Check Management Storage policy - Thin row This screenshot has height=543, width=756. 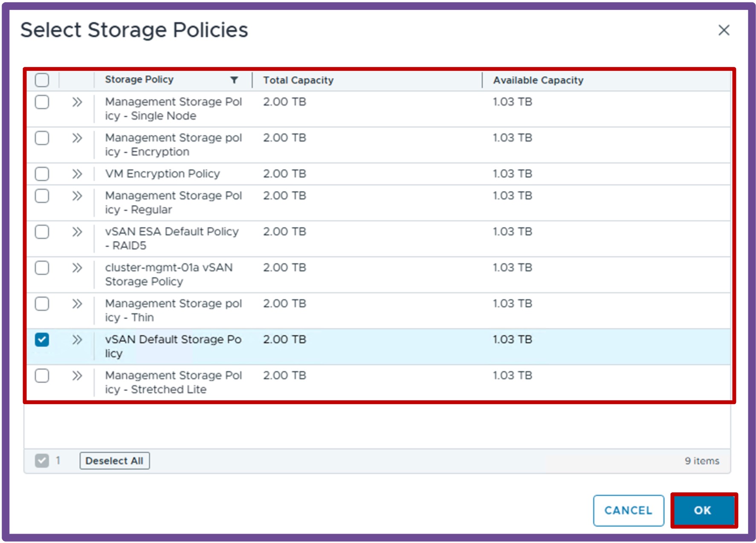(x=42, y=303)
